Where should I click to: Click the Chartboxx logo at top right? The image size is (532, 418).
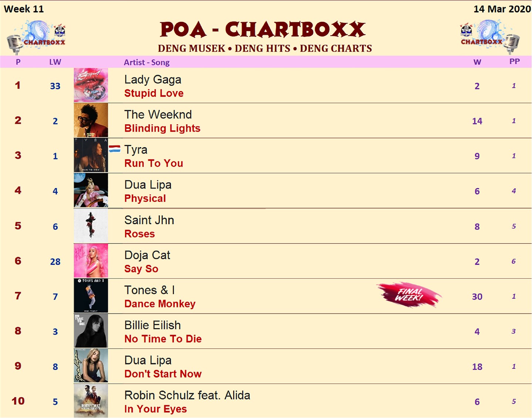[490, 37]
